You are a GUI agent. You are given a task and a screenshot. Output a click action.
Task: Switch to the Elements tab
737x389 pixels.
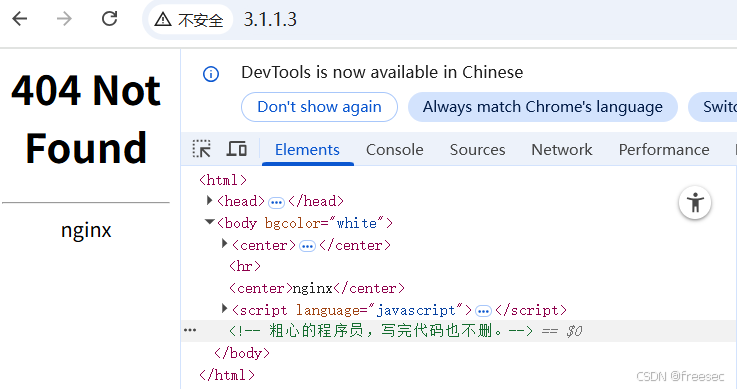307,149
